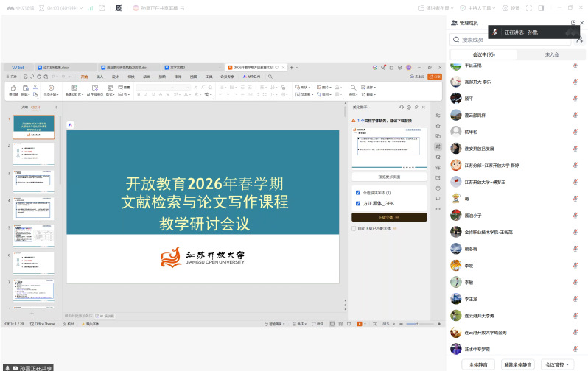Open the 插入 ribbon tab
588x371 pixels.
click(x=99, y=76)
